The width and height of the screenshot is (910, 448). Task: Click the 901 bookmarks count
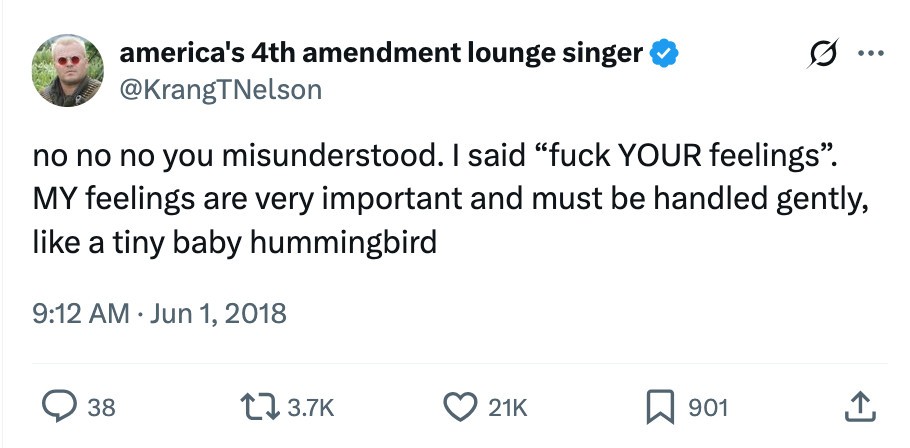tap(709, 407)
